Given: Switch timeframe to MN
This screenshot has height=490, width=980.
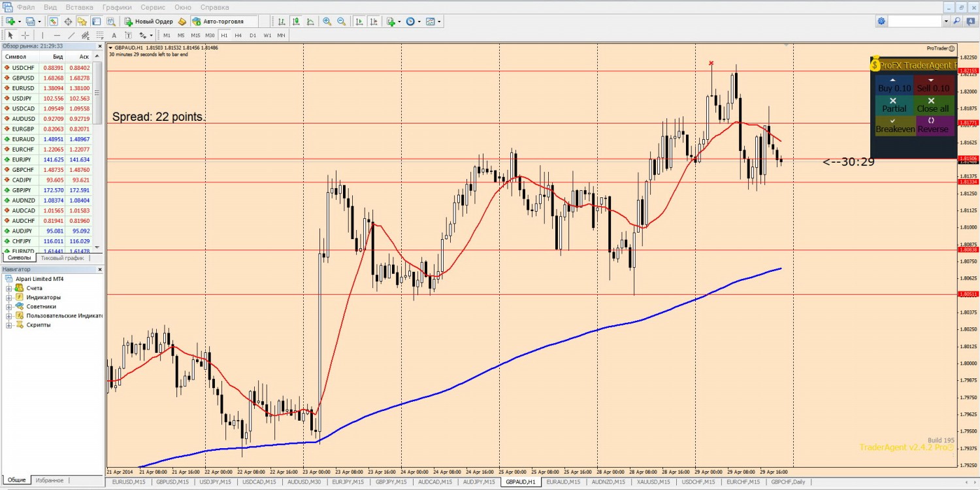Looking at the screenshot, I should point(281,35).
